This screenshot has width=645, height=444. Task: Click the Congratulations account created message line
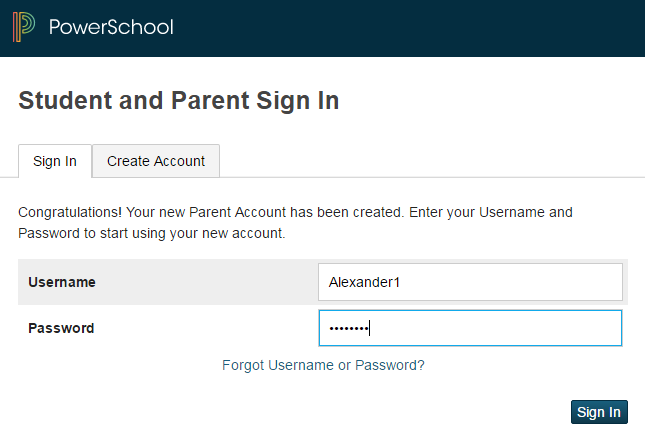295,212
